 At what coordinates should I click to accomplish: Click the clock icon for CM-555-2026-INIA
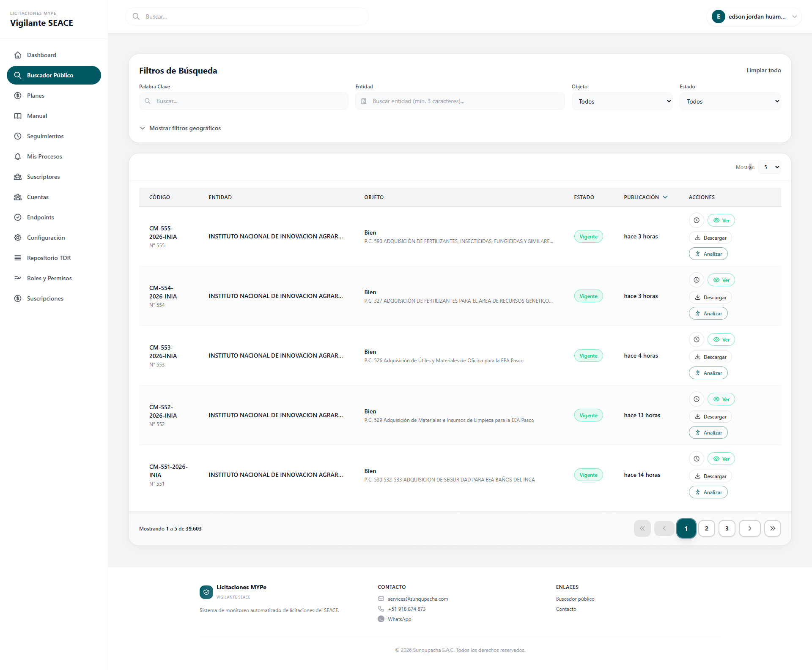[696, 220]
